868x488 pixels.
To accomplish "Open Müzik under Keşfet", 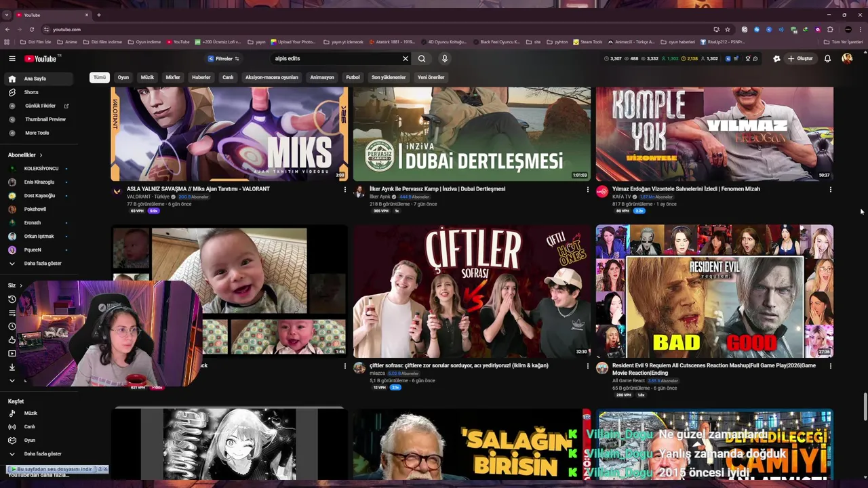I will pyautogui.click(x=31, y=413).
